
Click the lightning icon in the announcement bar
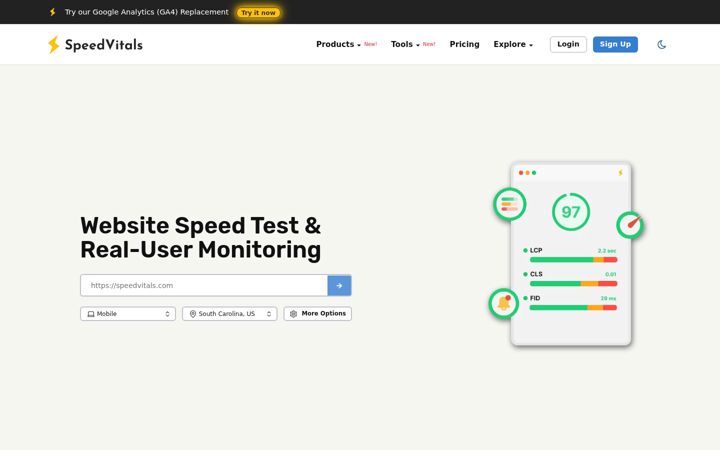click(x=53, y=12)
